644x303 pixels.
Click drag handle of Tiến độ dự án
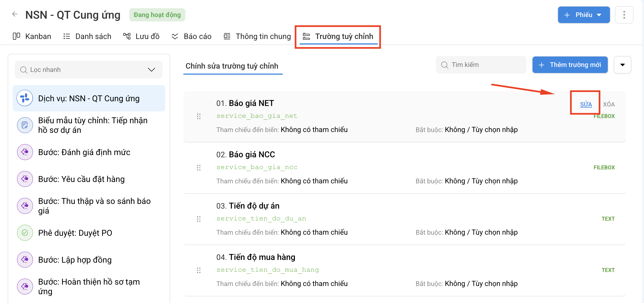[x=199, y=219]
